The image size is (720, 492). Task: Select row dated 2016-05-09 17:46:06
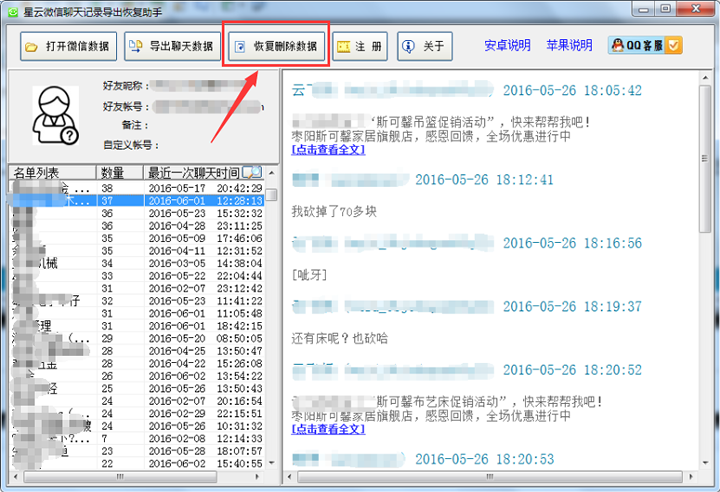tap(137, 238)
